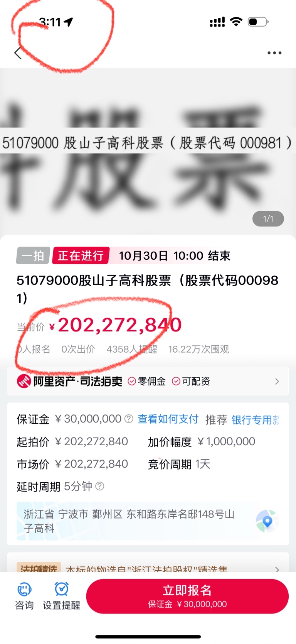This screenshot has height=644, width=296.
Task: Tap the 设置提醒 alarm clock icon
Action: tap(62, 589)
